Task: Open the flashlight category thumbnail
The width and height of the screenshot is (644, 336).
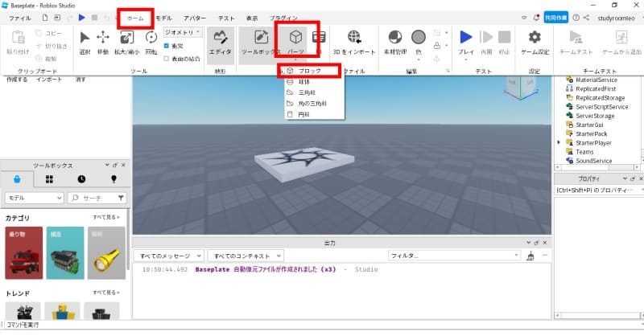Action: pos(106,252)
